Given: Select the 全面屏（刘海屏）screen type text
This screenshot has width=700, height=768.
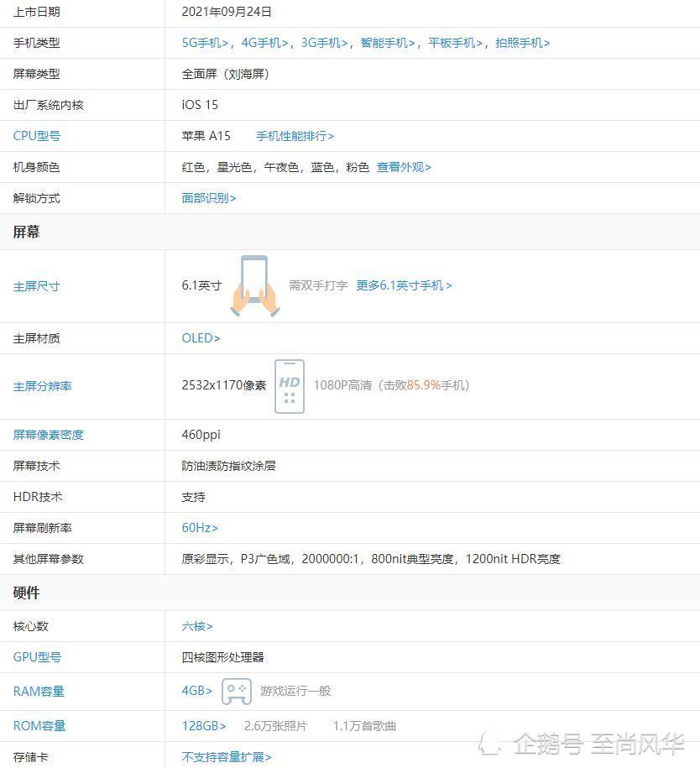Looking at the screenshot, I should pyautogui.click(x=225, y=74).
